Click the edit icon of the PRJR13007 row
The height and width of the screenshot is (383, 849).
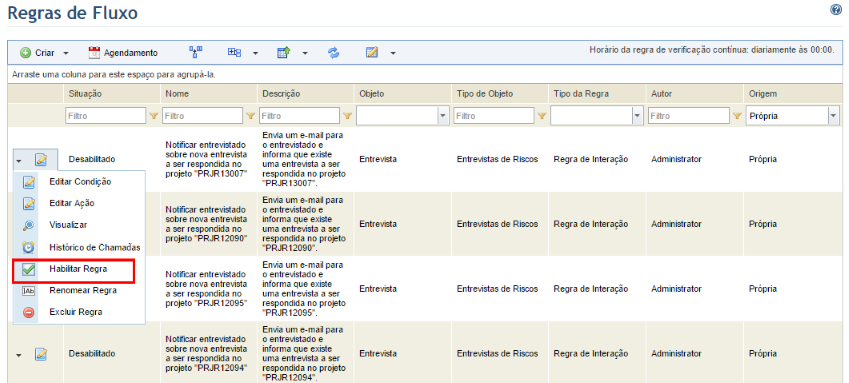click(x=41, y=160)
